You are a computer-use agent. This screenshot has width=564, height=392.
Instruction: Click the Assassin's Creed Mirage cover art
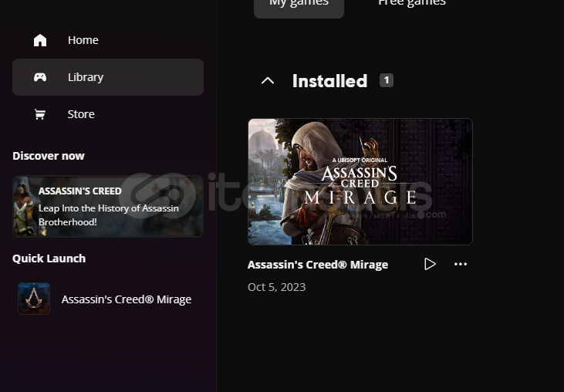(x=360, y=181)
